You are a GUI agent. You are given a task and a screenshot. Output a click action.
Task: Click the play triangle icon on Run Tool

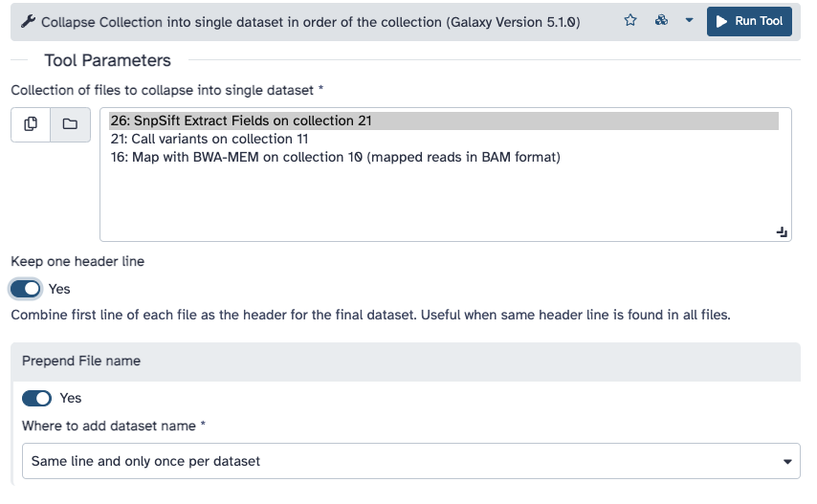721,21
